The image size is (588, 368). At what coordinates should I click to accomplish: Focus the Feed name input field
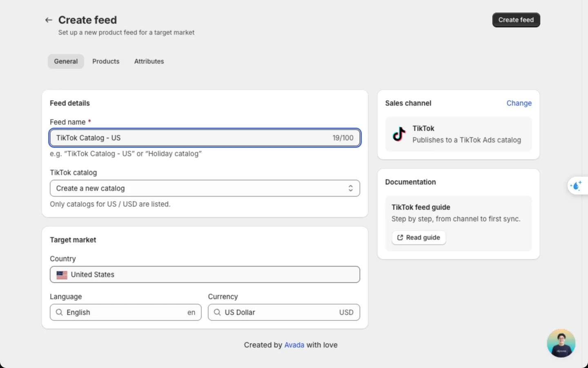205,138
